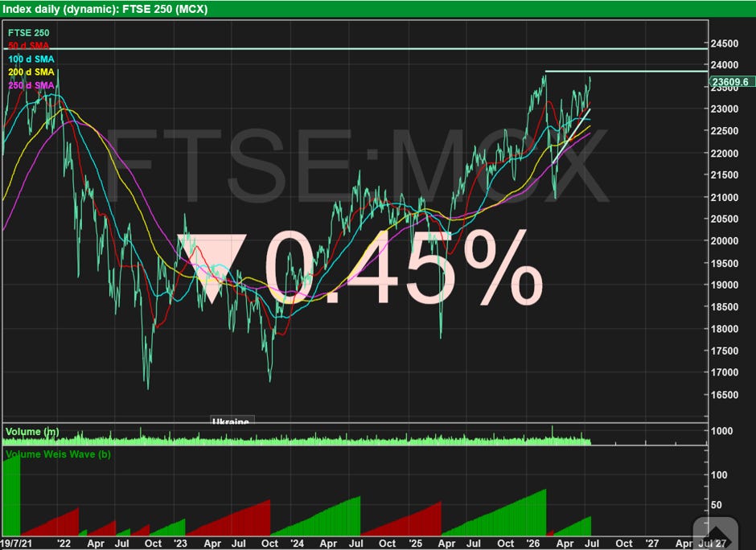
Task: Click the Volume Weis Wave (b) label
Action: 59,454
